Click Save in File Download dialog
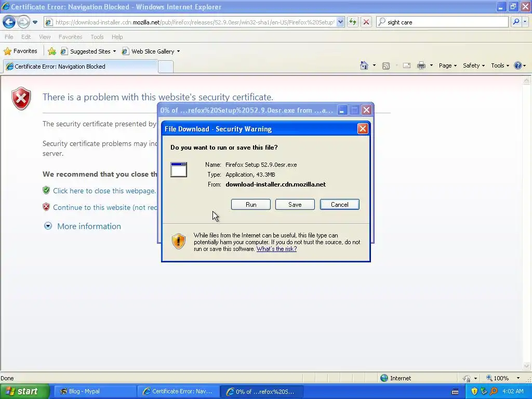 coord(295,205)
